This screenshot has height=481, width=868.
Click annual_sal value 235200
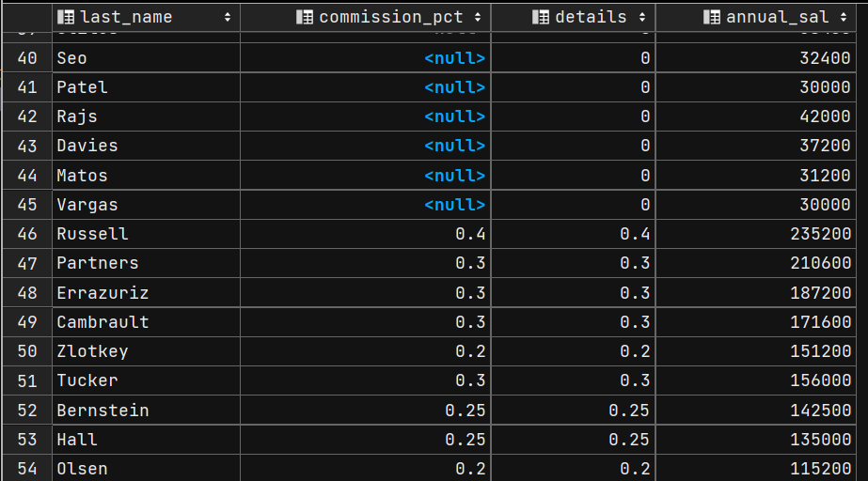pos(756,234)
